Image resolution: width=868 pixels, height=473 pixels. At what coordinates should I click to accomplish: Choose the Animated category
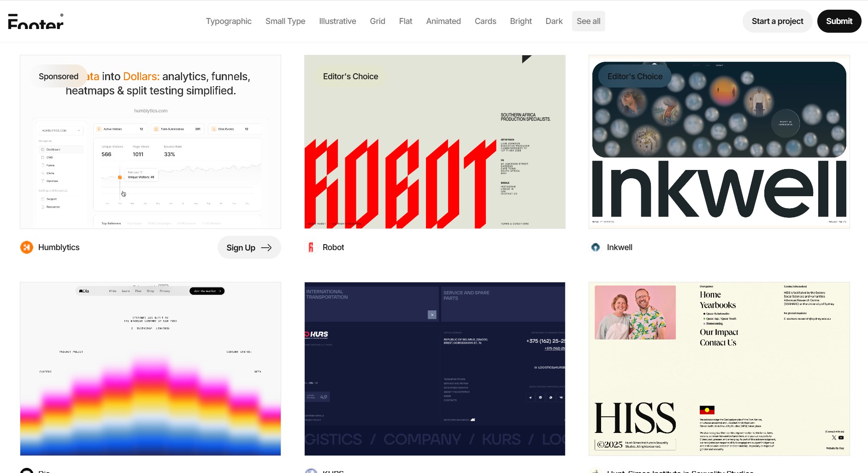(443, 21)
